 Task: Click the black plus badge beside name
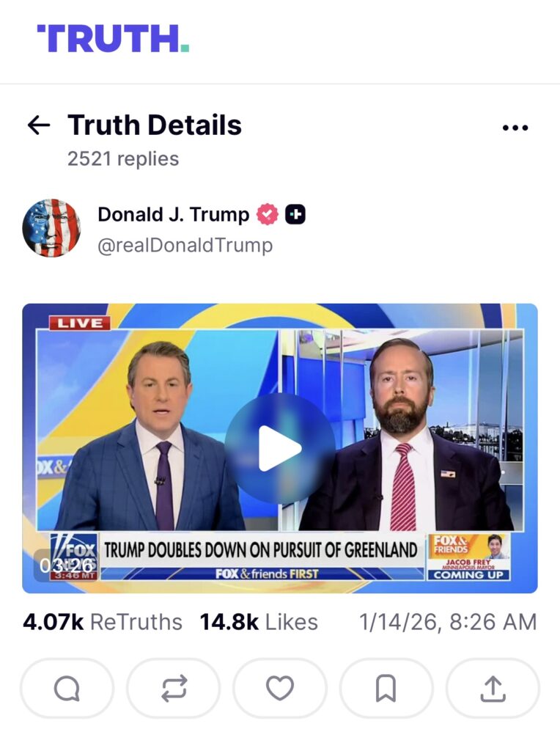point(295,215)
